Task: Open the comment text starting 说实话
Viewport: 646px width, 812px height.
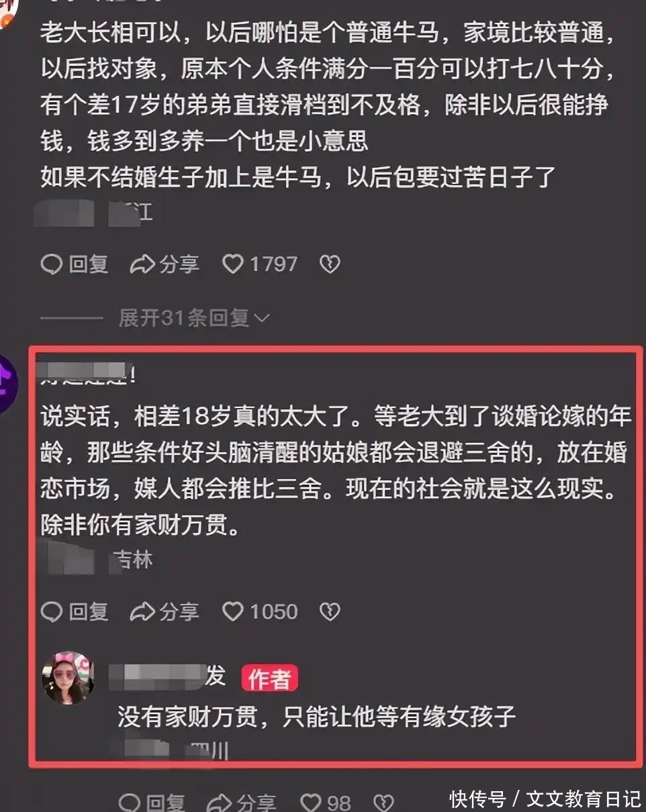Action: point(336,470)
